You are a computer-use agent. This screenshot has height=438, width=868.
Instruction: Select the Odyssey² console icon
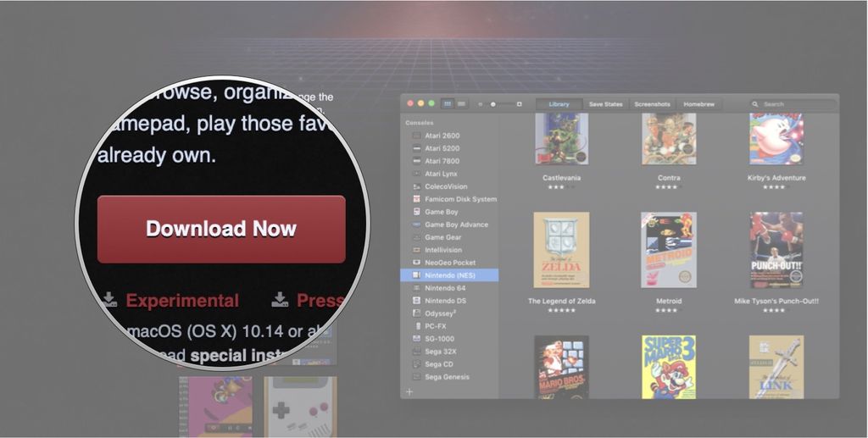coord(417,313)
